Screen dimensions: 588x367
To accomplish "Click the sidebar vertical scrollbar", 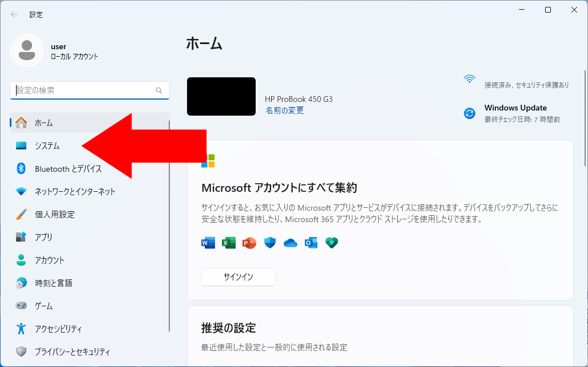I will (x=169, y=229).
